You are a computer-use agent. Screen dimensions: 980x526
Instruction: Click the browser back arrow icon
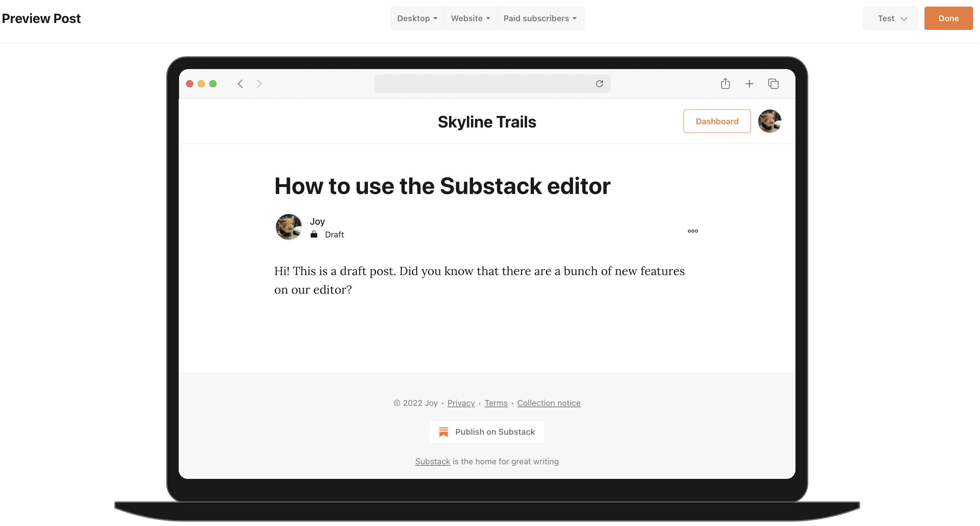point(240,84)
